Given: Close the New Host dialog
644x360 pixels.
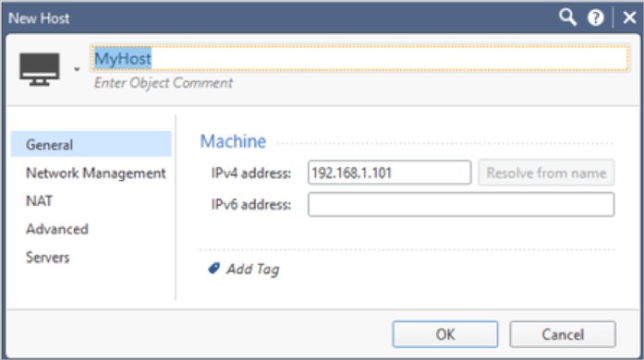Looking at the screenshot, I should (x=629, y=18).
